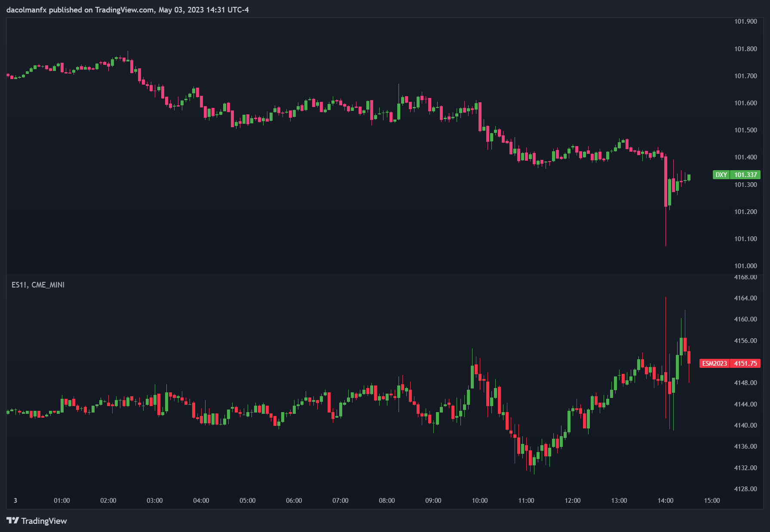Click the 4136.00 price scale value
This screenshot has width=770, height=532.
pos(745,446)
